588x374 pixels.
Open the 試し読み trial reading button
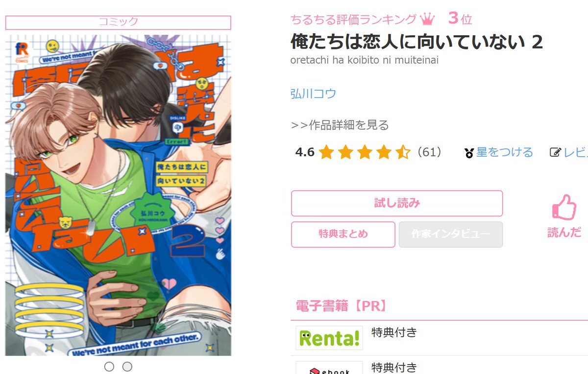click(x=397, y=203)
